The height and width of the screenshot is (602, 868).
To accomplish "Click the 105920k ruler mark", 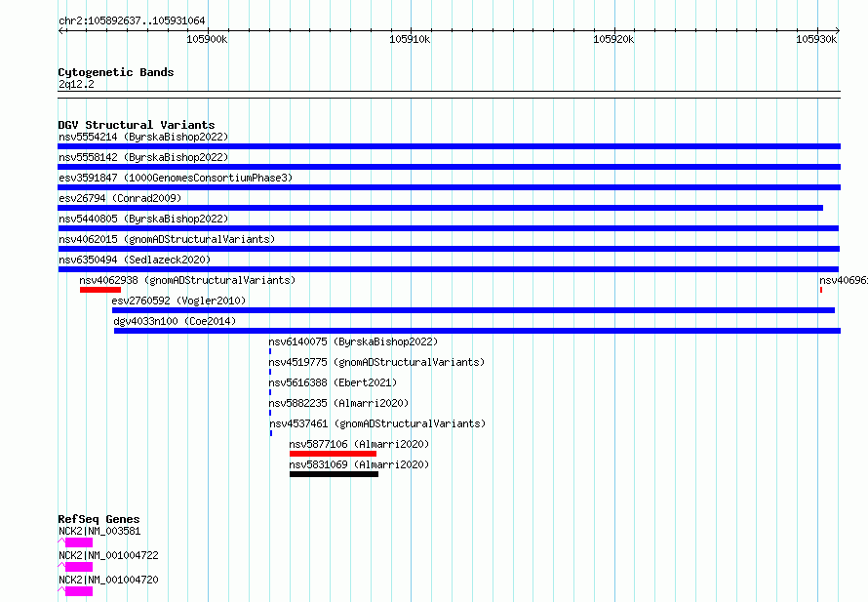I will pos(613,39).
